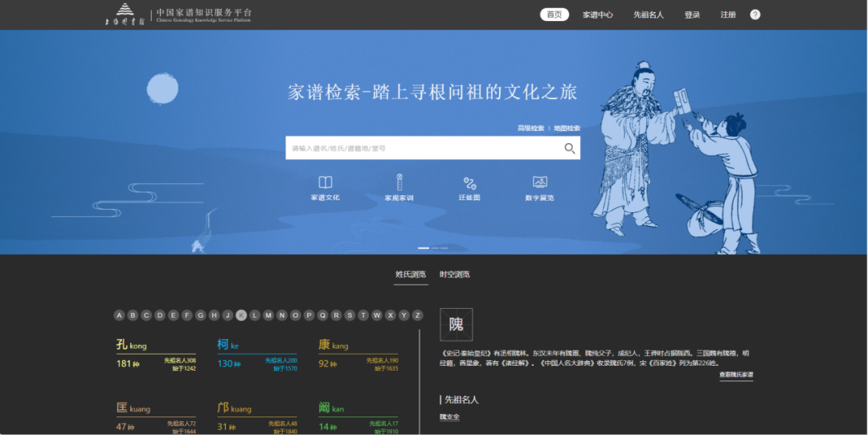Click the 登录 login link
Viewport: 868px width, 435px height.
(x=692, y=14)
